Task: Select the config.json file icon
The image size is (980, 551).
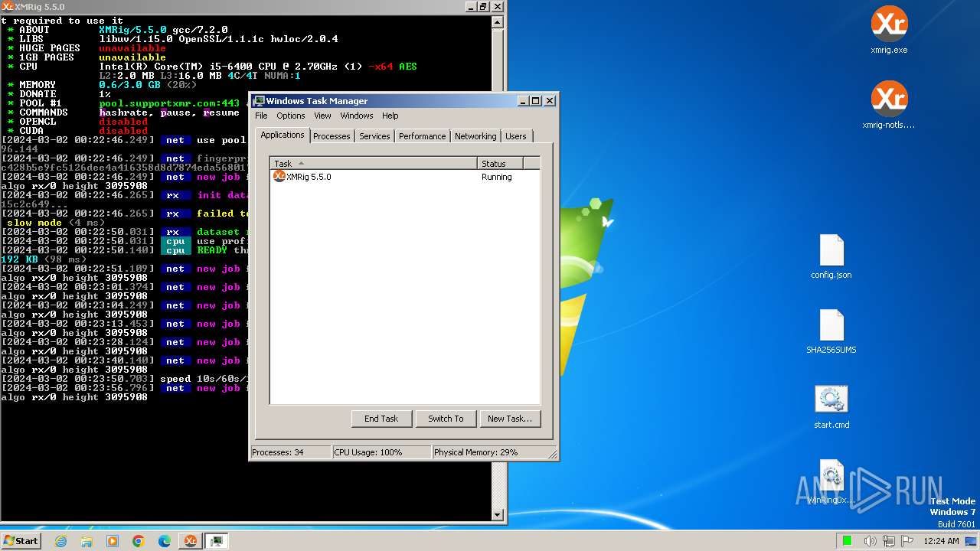Action: tap(831, 257)
